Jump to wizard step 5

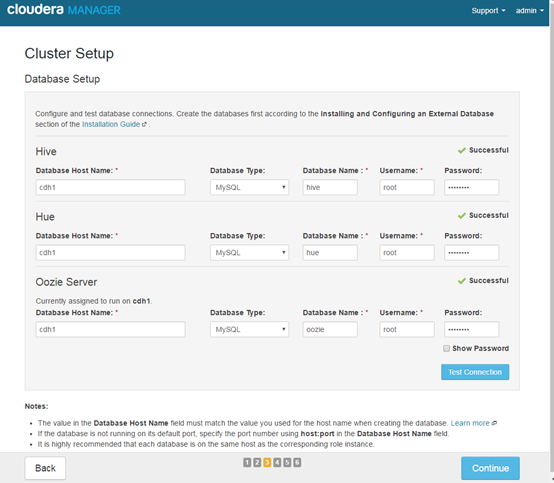tap(287, 463)
